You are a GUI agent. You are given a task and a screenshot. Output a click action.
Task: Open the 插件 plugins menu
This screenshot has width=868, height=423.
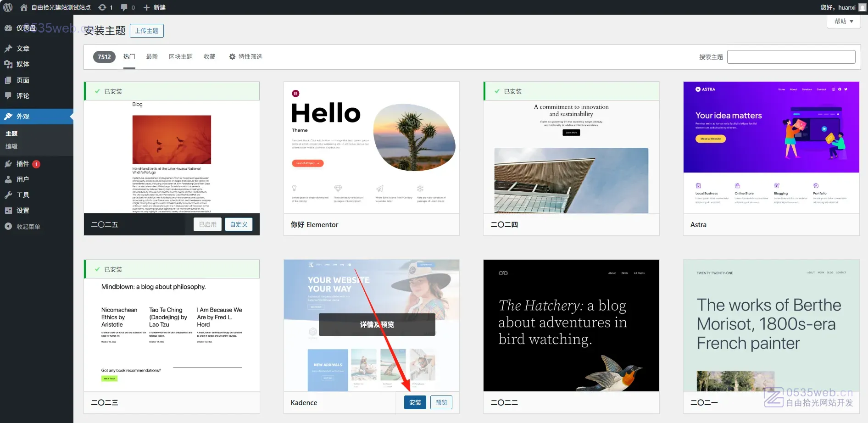[x=22, y=164]
